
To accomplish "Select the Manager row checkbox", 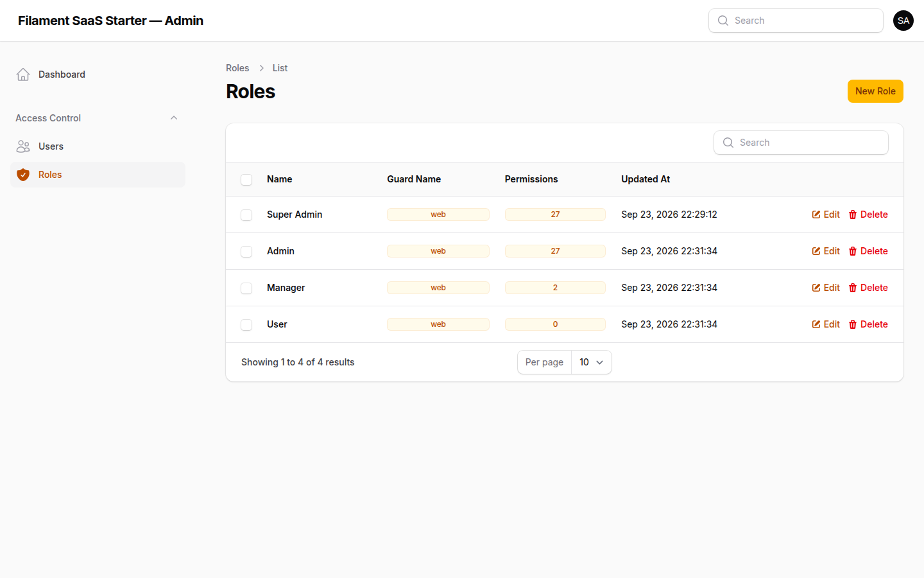I will [x=246, y=288].
